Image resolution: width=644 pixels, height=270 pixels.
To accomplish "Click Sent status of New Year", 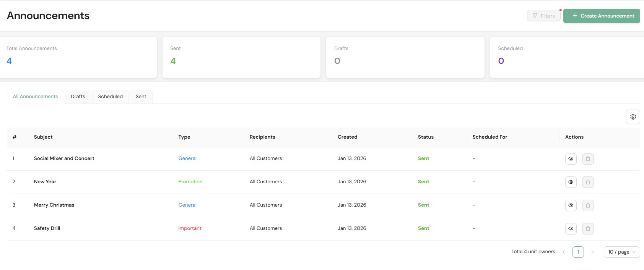I will coord(424,182).
